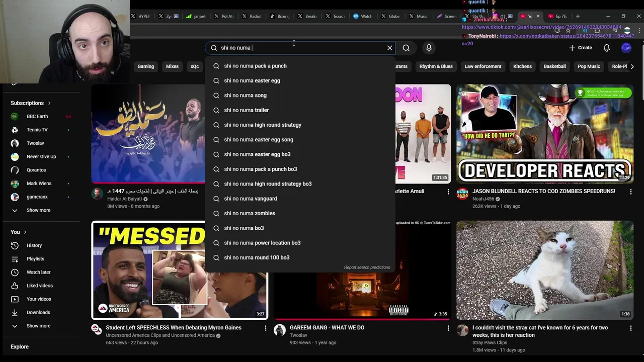Screen dimensions: 644x362
Task: Choose suggestion shi no numa power location bo3
Action: (300, 243)
